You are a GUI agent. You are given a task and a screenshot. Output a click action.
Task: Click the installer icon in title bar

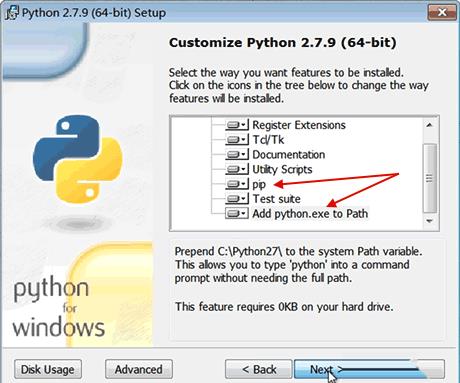pos(12,12)
